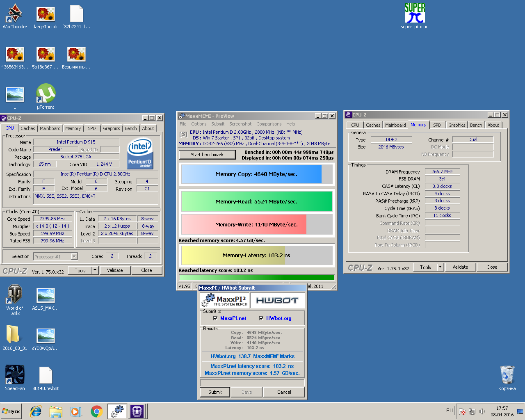Open the Recycle Bin (Корзина)
525x420 pixels.
click(507, 378)
